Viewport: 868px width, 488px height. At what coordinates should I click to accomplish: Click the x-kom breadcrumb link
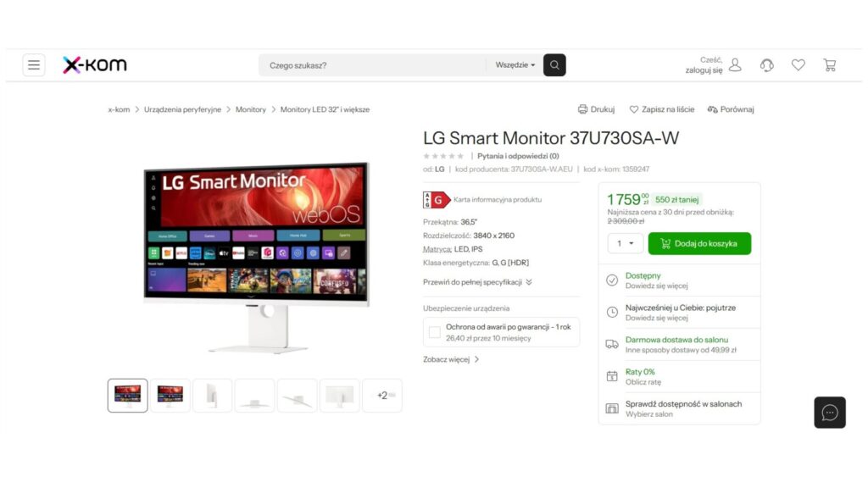[119, 109]
